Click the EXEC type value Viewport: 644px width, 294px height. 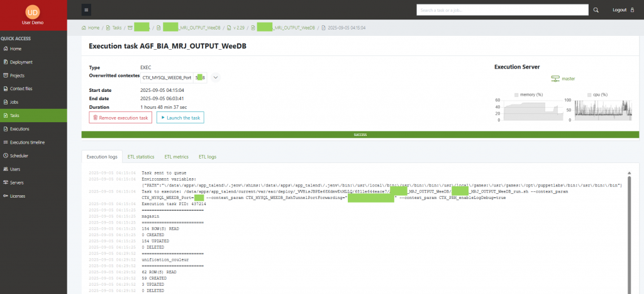click(x=146, y=67)
